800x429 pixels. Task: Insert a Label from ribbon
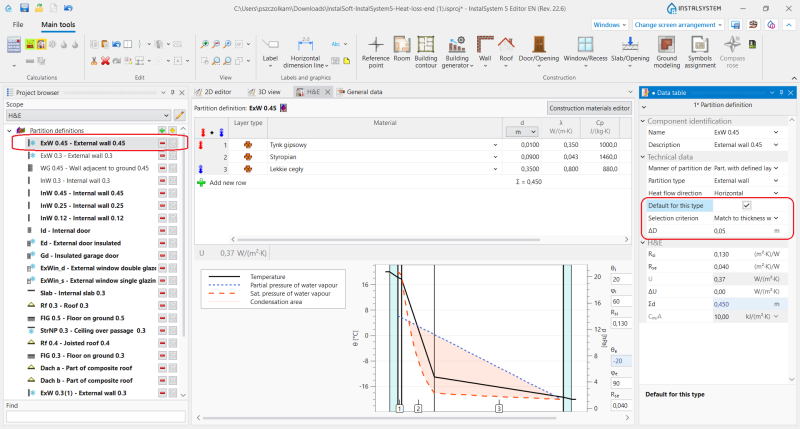click(x=270, y=52)
